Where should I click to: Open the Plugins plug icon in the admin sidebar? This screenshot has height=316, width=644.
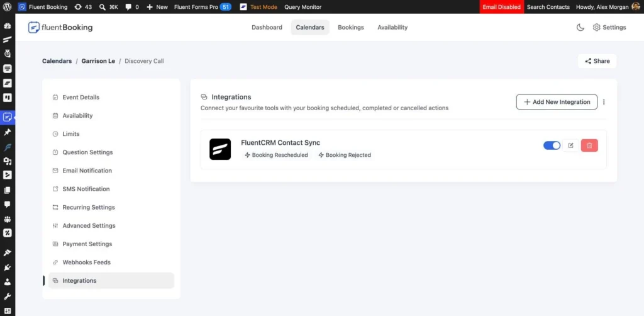click(x=8, y=268)
